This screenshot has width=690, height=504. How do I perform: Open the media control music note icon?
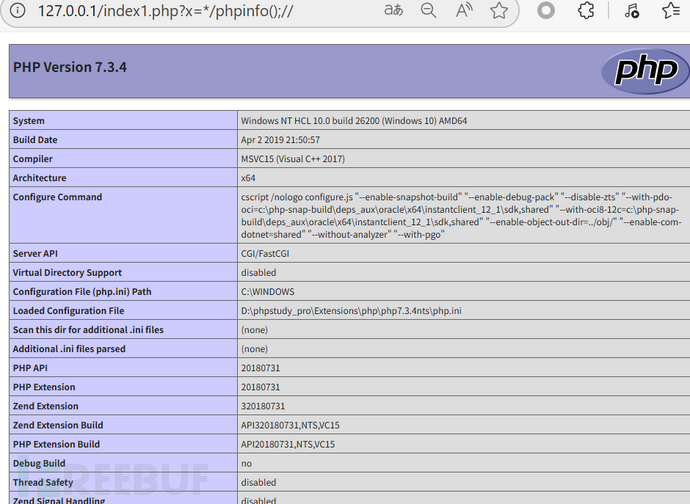coord(631,11)
